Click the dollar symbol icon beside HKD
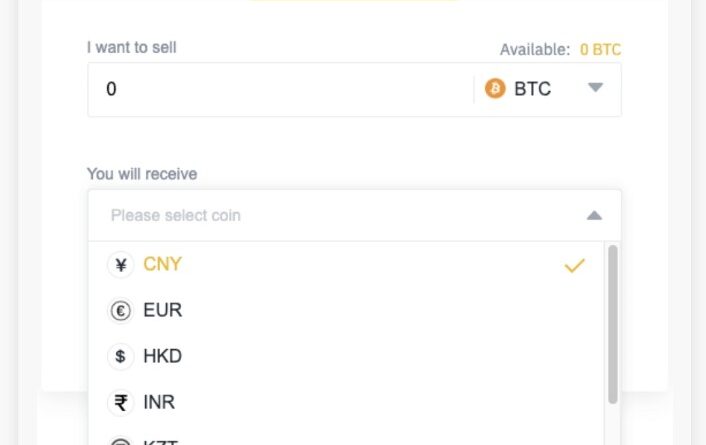This screenshot has height=445, width=706. tap(121, 356)
